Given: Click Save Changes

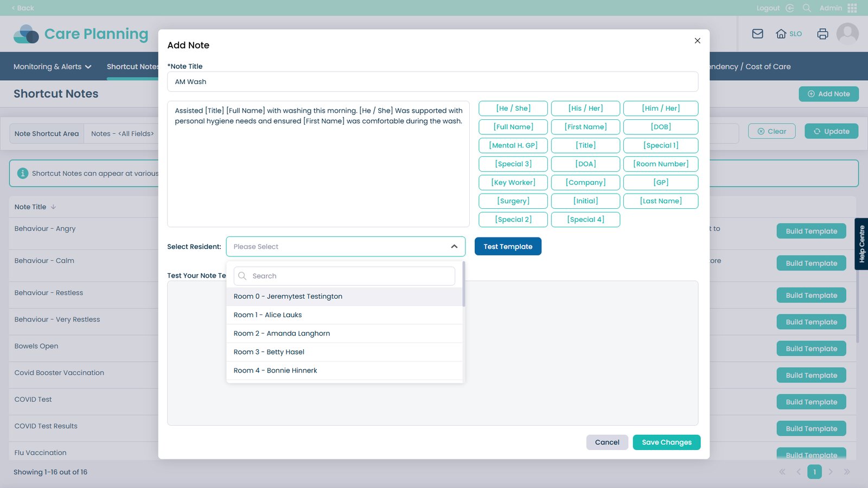Looking at the screenshot, I should pos(667,442).
